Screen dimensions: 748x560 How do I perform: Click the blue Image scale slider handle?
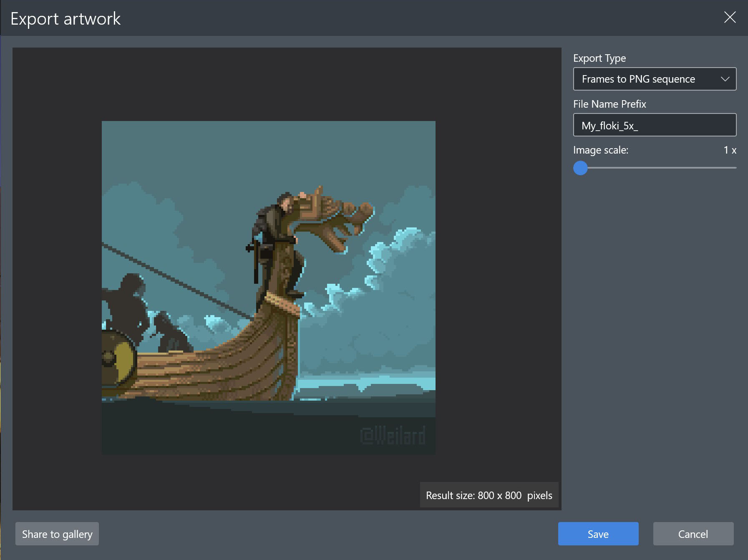[x=580, y=168]
